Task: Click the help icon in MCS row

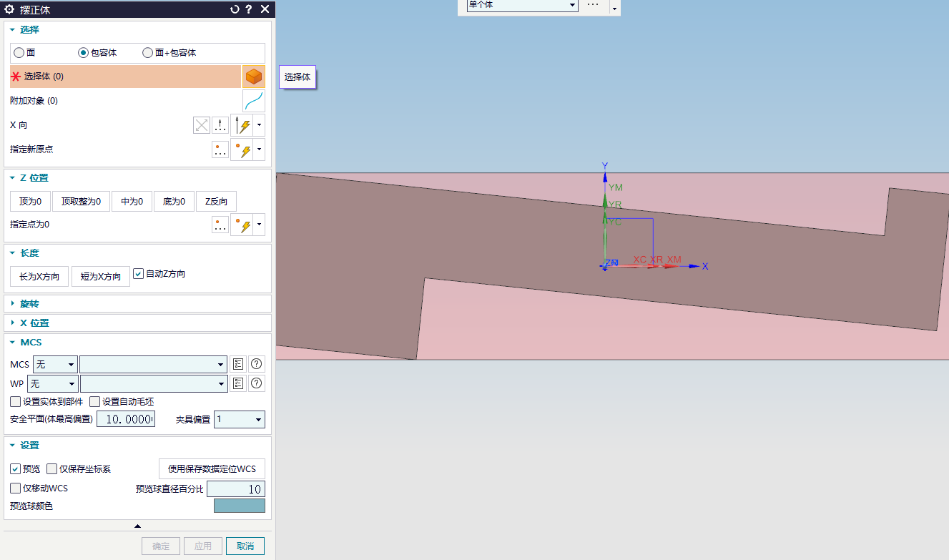Action: pos(256,364)
